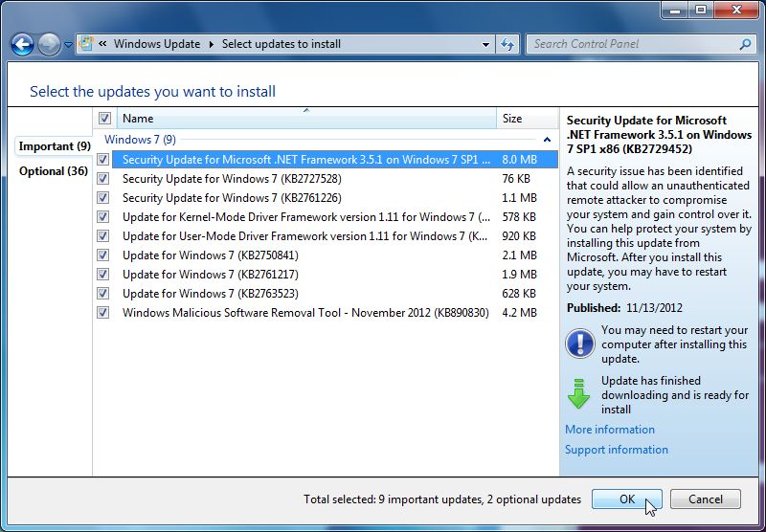Select the Kernel-Mode Driver Framework version 1.11 row
This screenshot has width=766, height=532.
click(x=334, y=216)
